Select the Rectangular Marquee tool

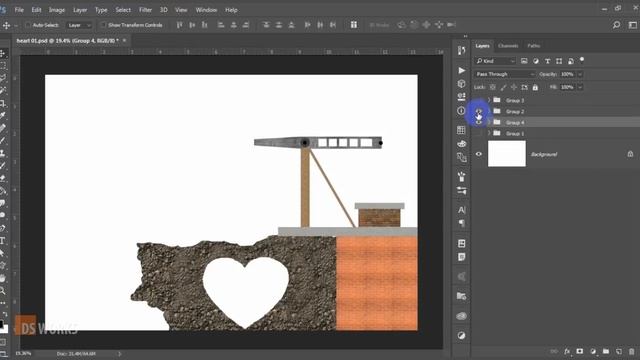point(3,65)
